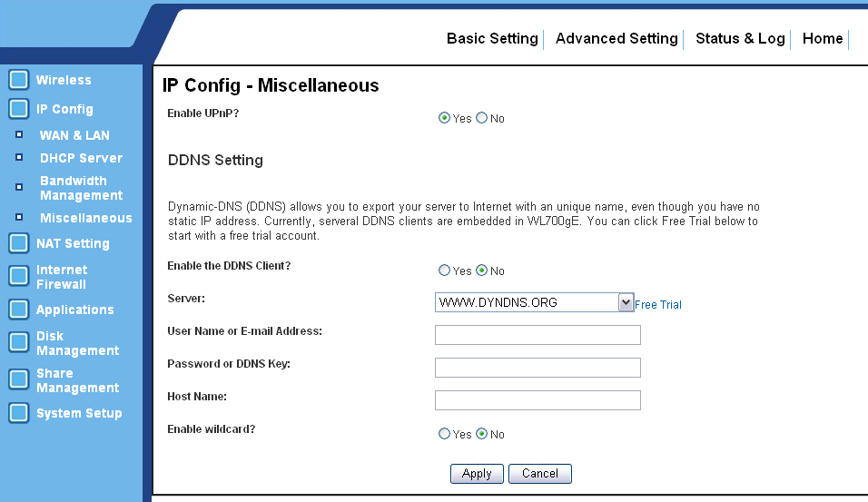Image resolution: width=868 pixels, height=502 pixels.
Task: Click the IP Config sidebar square icon
Action: (x=19, y=109)
